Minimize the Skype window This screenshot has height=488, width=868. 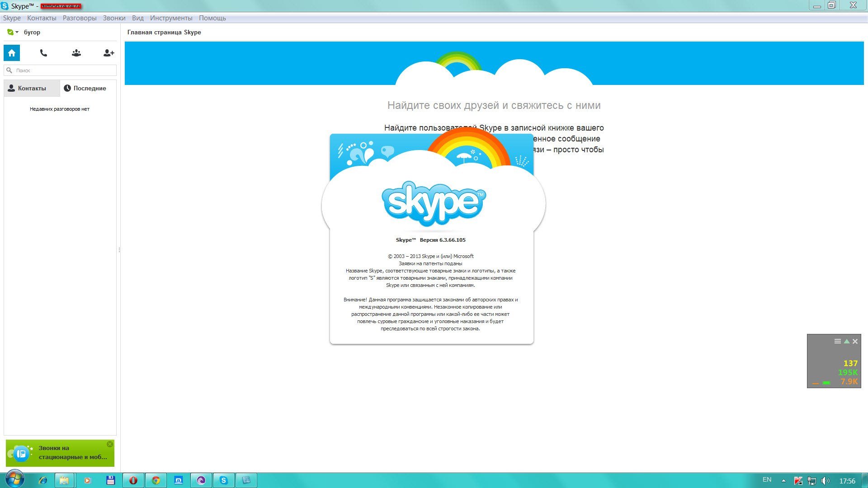click(x=817, y=6)
